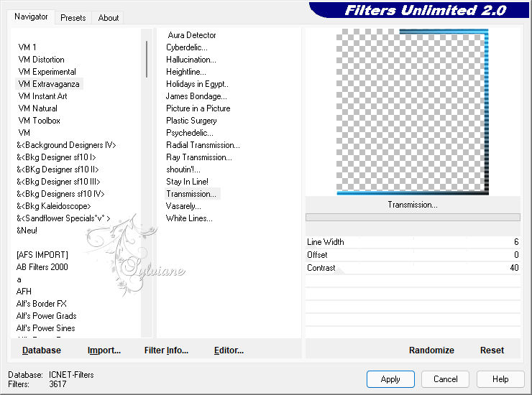Click Import... button
Image resolution: width=532 pixels, height=395 pixels.
[104, 350]
